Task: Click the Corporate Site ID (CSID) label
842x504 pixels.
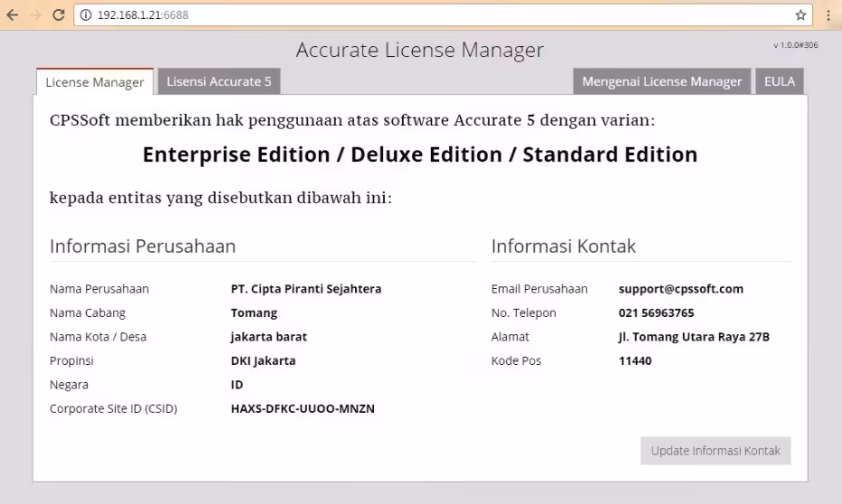Action: [x=113, y=408]
